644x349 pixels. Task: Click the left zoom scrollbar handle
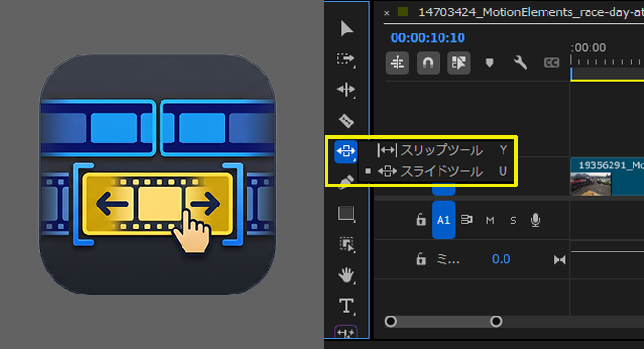pos(391,321)
